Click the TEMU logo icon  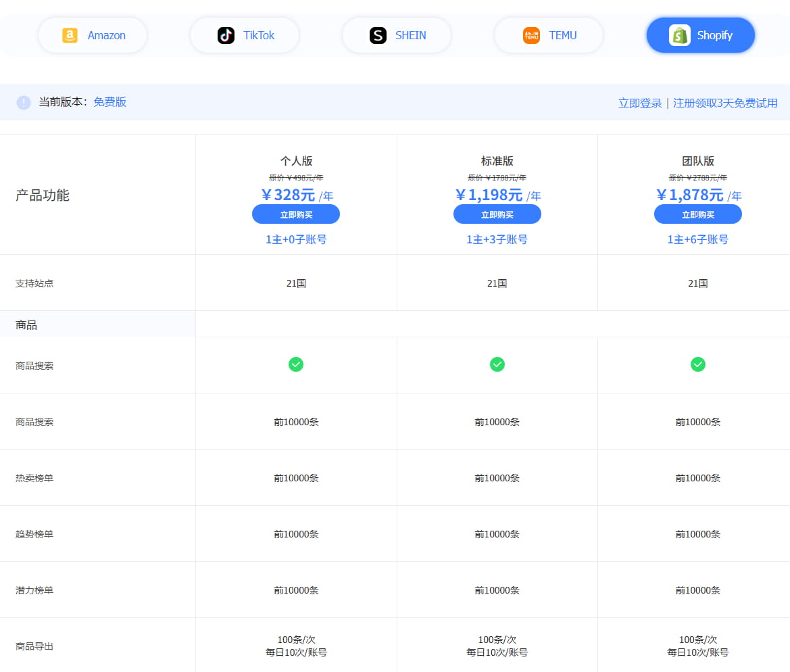(x=531, y=35)
